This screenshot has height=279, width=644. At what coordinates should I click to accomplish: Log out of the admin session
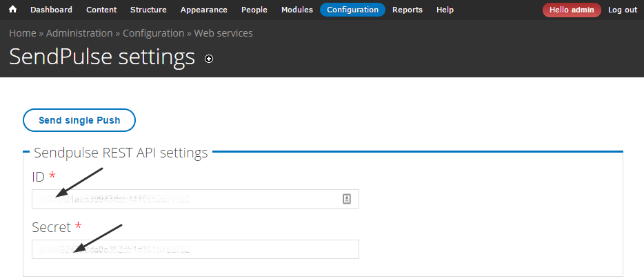click(x=622, y=10)
